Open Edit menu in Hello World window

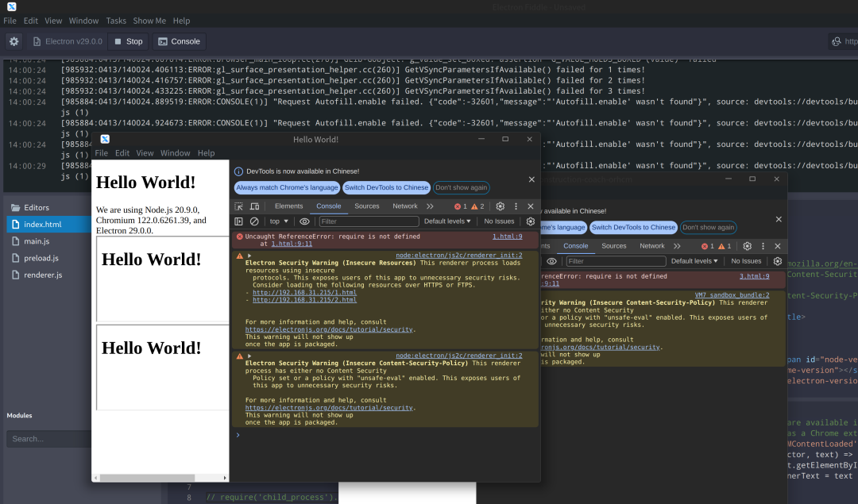pos(122,153)
